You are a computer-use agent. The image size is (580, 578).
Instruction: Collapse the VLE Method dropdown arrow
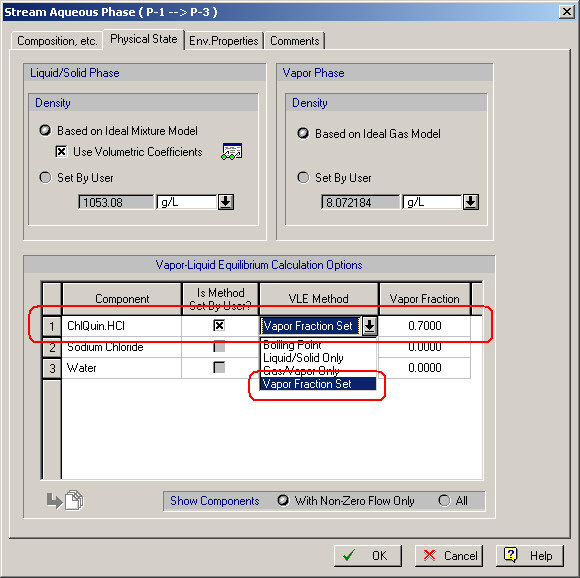[369, 326]
